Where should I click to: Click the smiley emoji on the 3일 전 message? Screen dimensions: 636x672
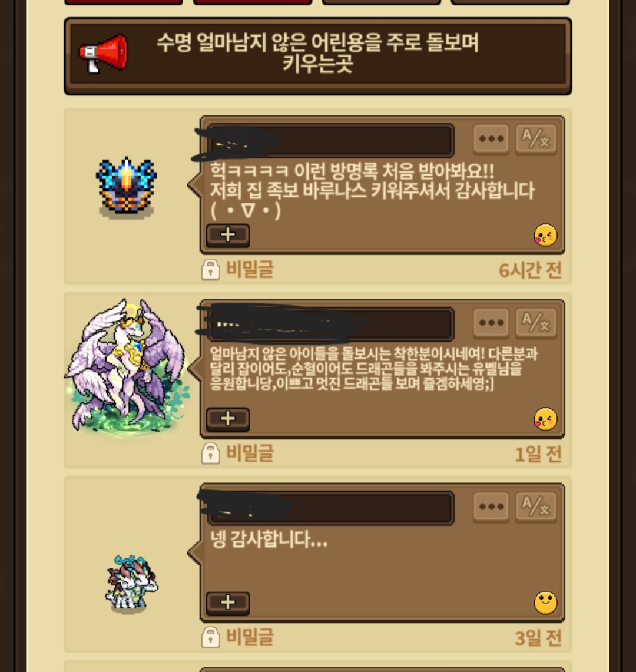545,603
